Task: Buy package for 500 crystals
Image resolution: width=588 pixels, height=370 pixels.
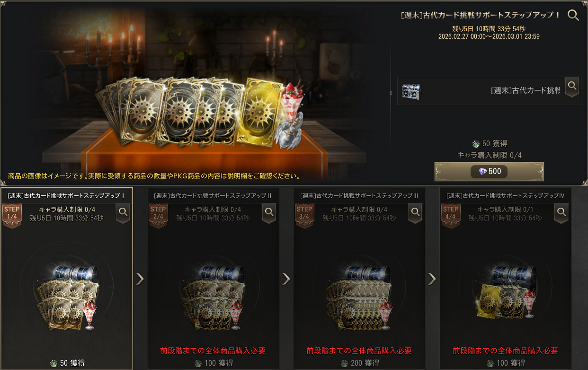Action: pyautogui.click(x=489, y=171)
